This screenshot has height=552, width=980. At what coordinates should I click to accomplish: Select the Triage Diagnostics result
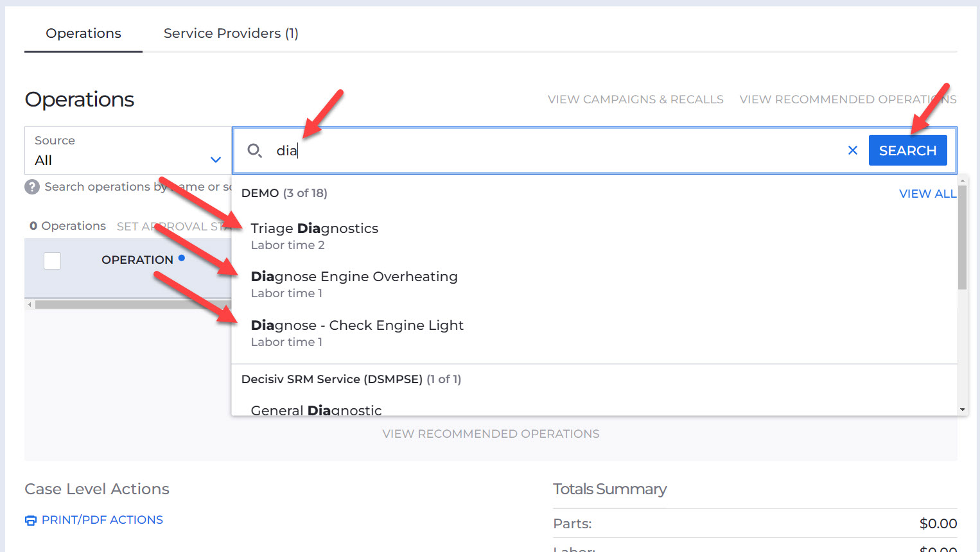(313, 228)
